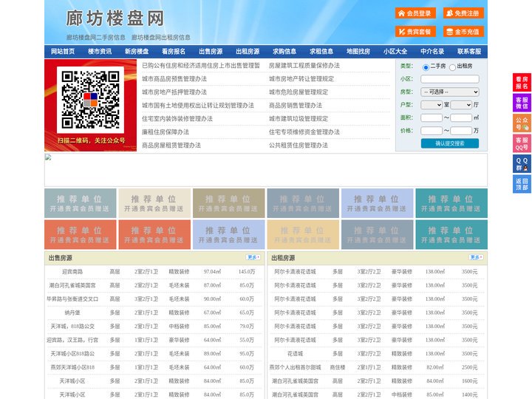Click 廊坊楼盘网出租房信息 header link
Viewport: 532px width, 399px height.
point(161,38)
